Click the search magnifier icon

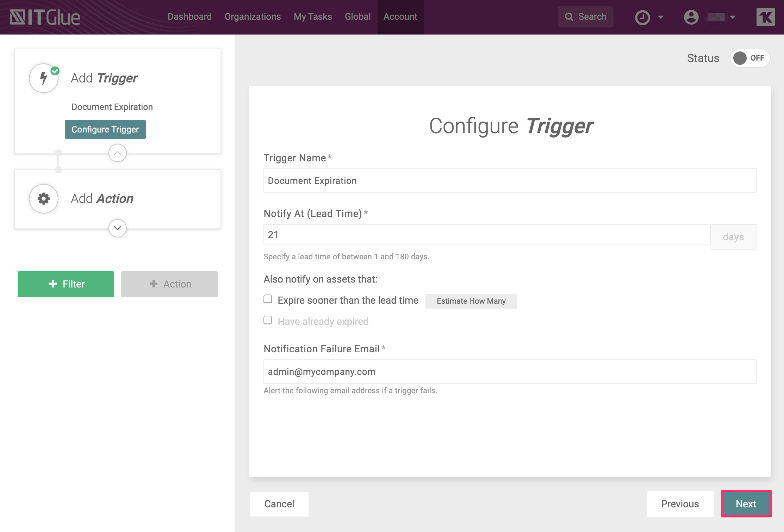(x=569, y=17)
